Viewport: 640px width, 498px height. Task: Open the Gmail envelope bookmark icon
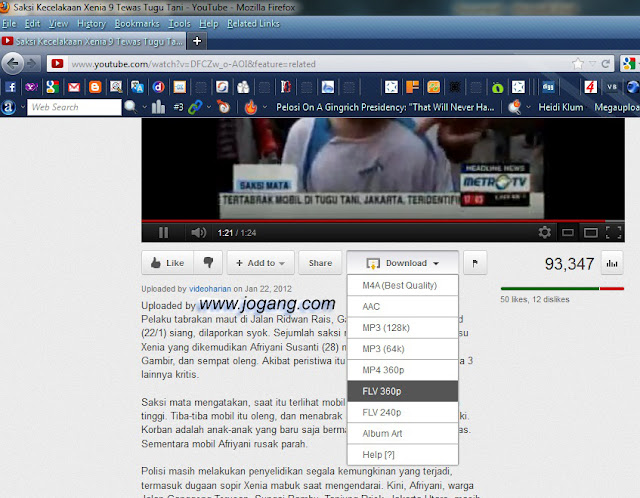[x=74, y=87]
